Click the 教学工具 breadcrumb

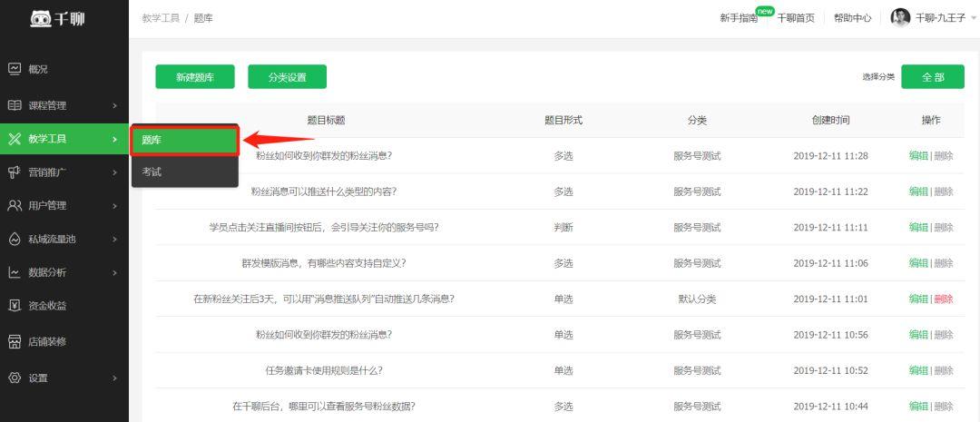161,18
